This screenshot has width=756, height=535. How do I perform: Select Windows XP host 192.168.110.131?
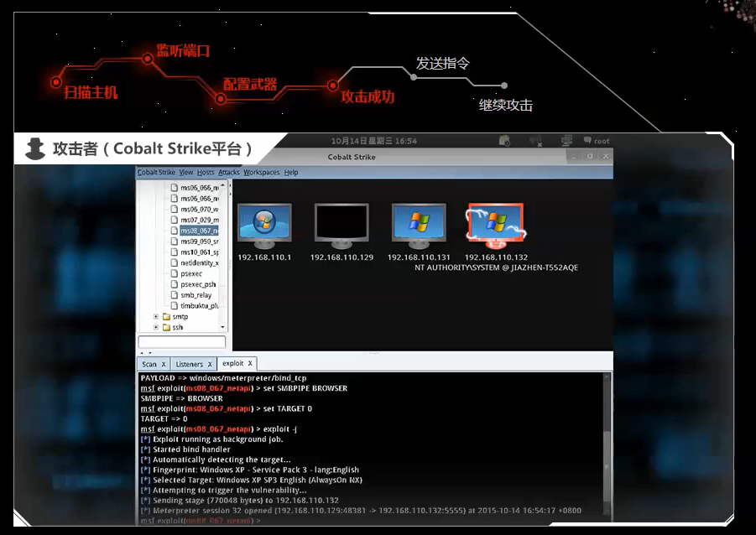419,226
